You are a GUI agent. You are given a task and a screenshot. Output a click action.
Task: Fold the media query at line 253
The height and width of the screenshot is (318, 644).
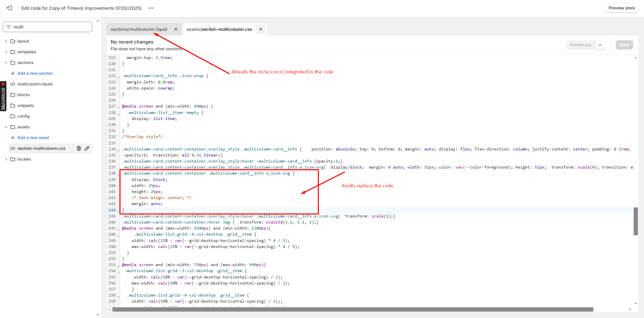118,266
